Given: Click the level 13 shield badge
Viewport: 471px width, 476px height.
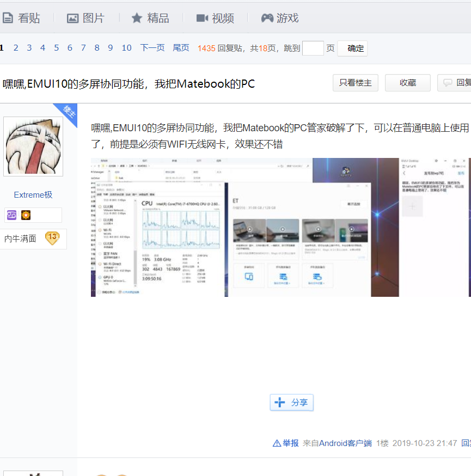Looking at the screenshot, I should click(x=52, y=238).
